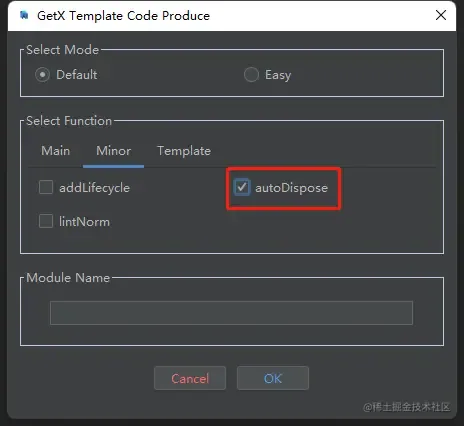Image resolution: width=464 pixels, height=426 pixels.
Task: Click the Default radio label text
Action: click(x=77, y=75)
